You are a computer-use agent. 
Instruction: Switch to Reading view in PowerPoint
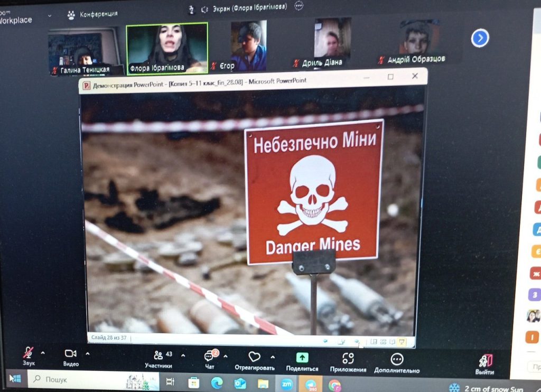(x=393, y=342)
